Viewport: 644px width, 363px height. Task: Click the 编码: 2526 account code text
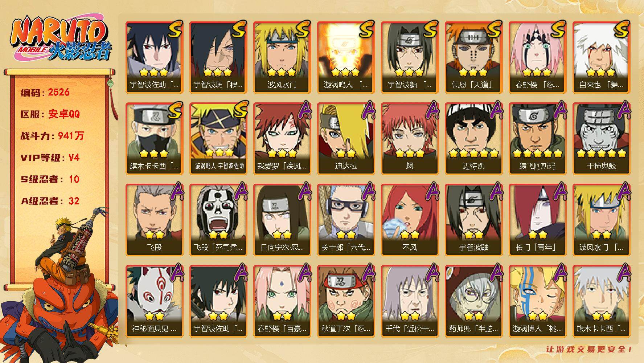45,92
